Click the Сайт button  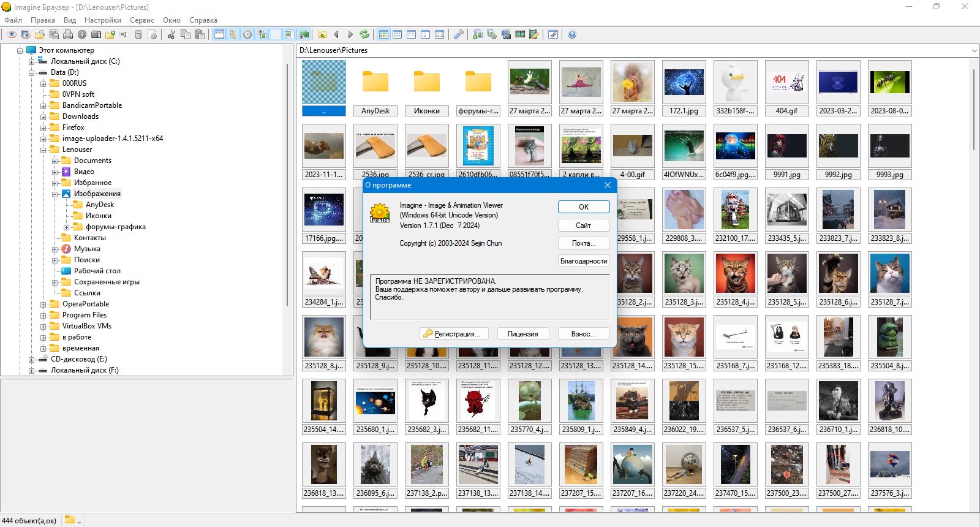(584, 226)
